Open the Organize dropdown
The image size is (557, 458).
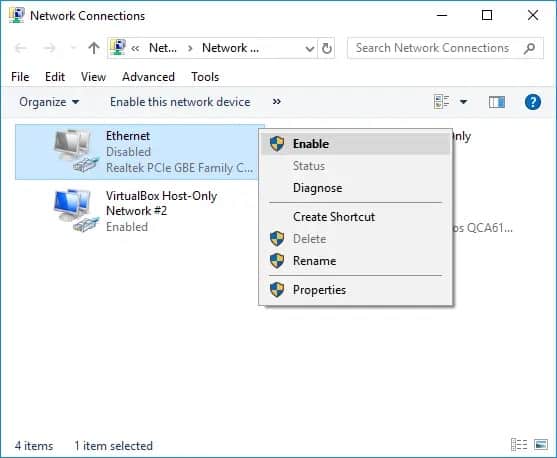click(x=49, y=102)
